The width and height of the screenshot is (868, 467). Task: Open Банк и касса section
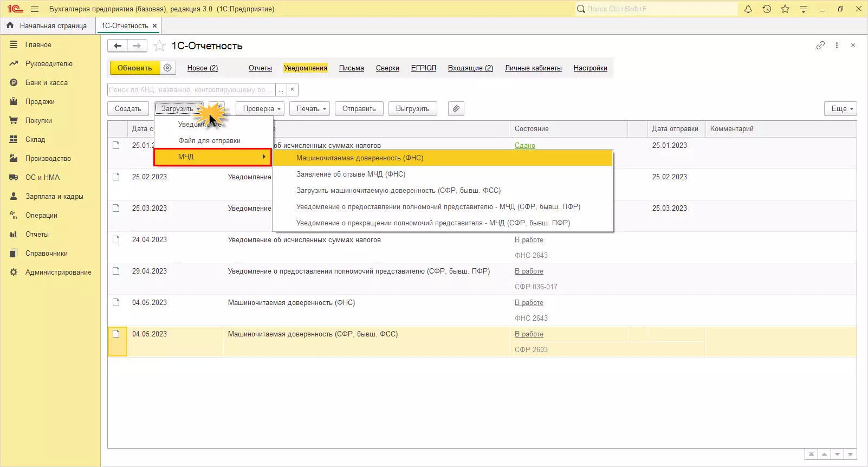(x=47, y=83)
